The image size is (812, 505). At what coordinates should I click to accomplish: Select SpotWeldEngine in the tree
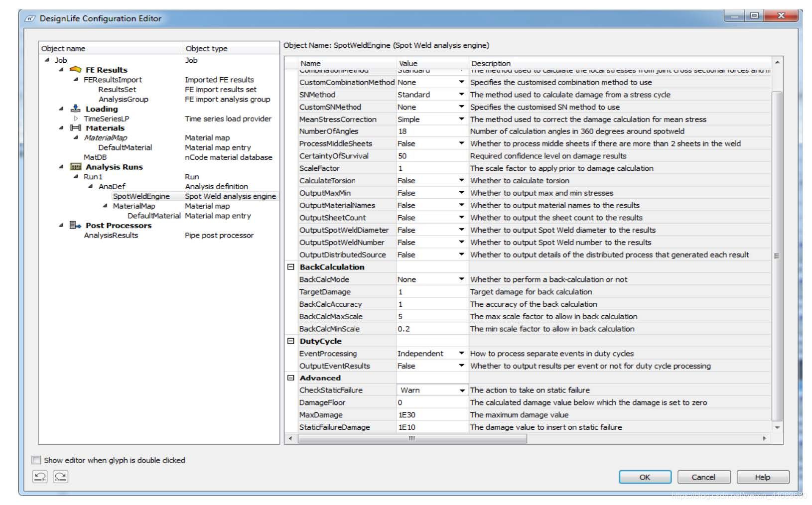[x=141, y=196]
